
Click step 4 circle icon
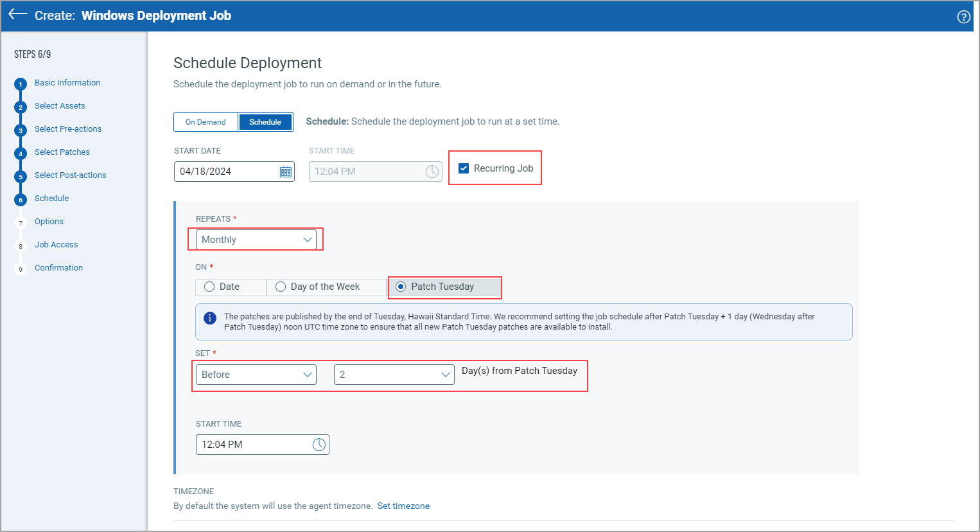point(21,154)
